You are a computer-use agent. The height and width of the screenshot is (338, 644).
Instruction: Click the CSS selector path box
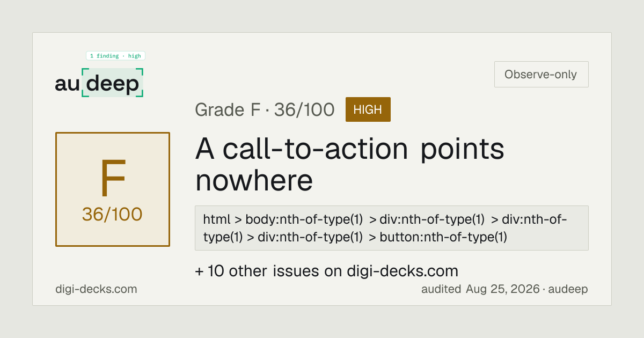click(392, 228)
